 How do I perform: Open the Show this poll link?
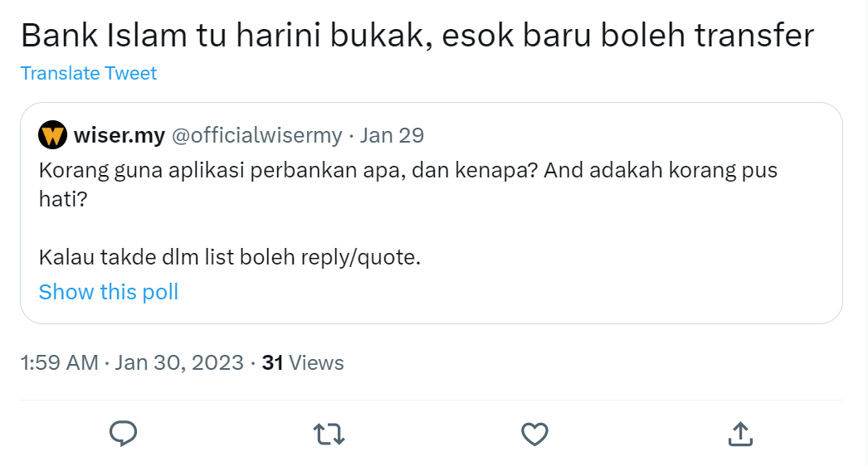tap(109, 292)
